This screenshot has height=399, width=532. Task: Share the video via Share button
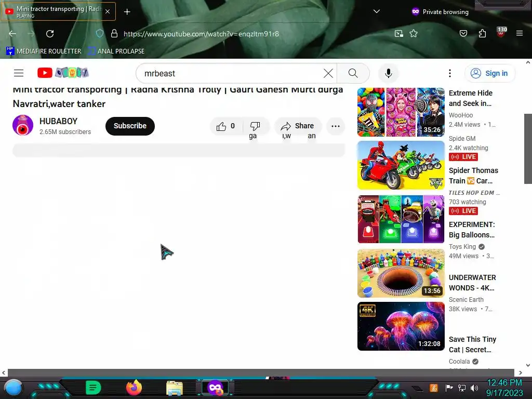point(298,126)
